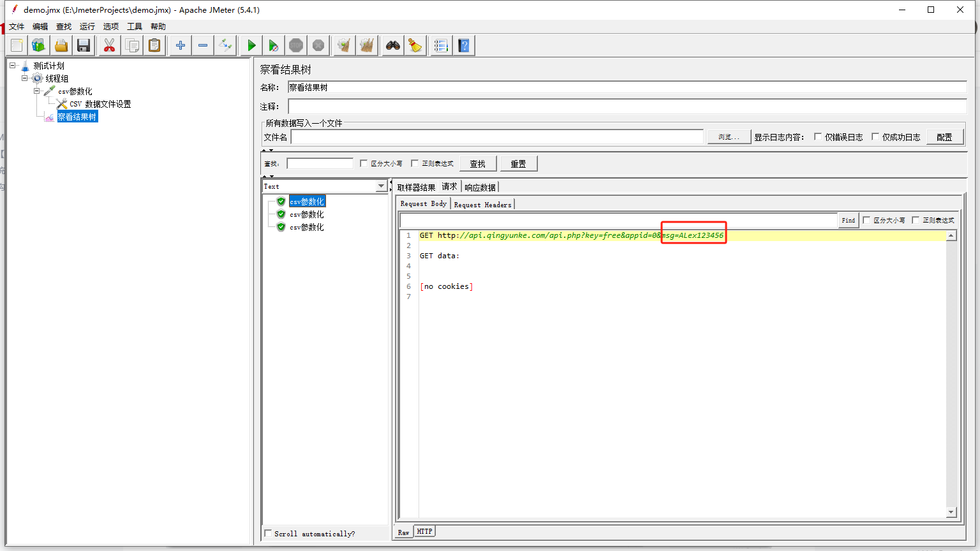Screen dimensions: 980x551
Task: Open the Text renderer dropdown
Action: click(381, 186)
